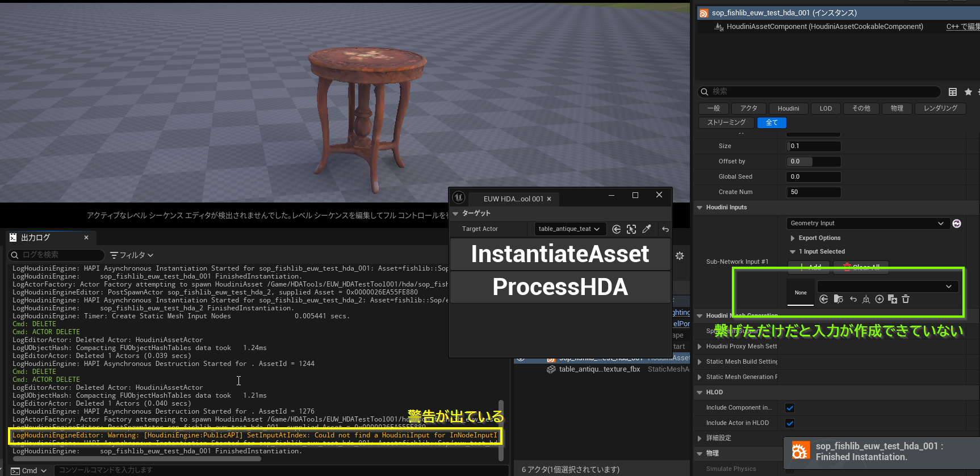Click the Create Num value field
The image size is (980, 476).
tap(813, 192)
